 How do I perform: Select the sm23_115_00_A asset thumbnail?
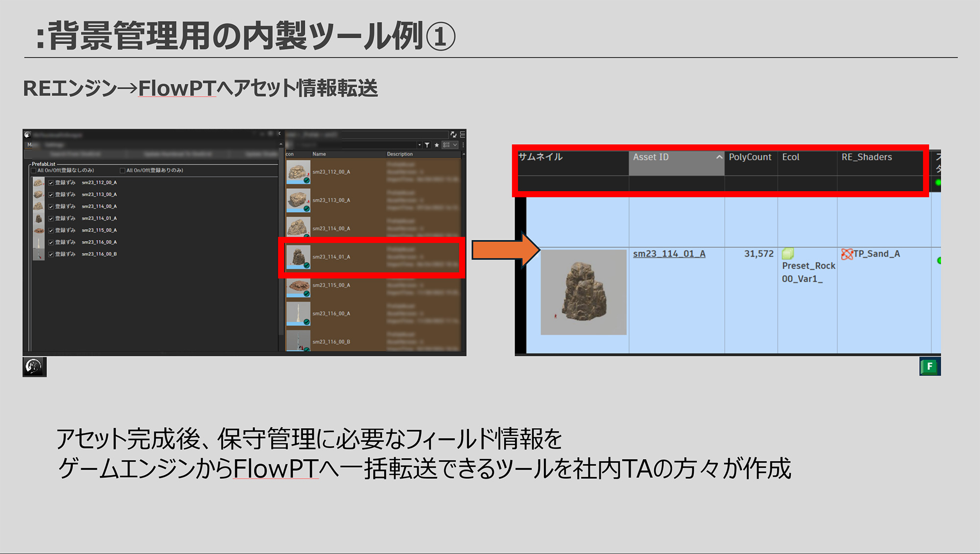[x=299, y=285]
